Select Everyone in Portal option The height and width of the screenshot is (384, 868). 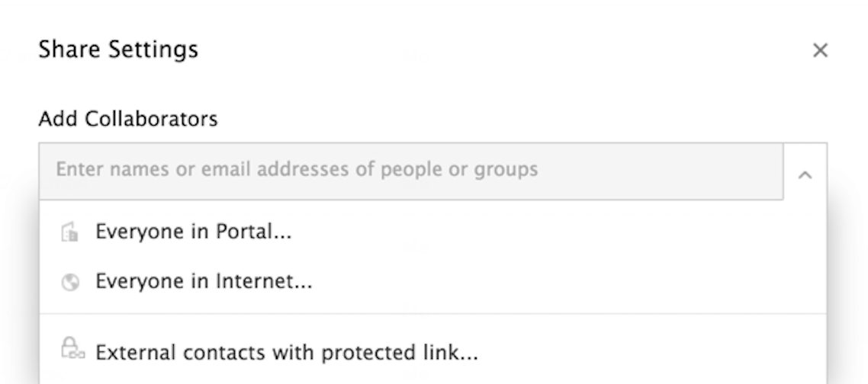coord(193,232)
